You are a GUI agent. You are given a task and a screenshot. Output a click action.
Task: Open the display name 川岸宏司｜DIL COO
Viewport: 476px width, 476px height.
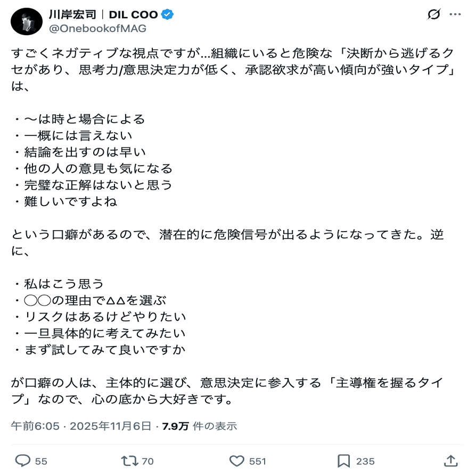tap(103, 14)
